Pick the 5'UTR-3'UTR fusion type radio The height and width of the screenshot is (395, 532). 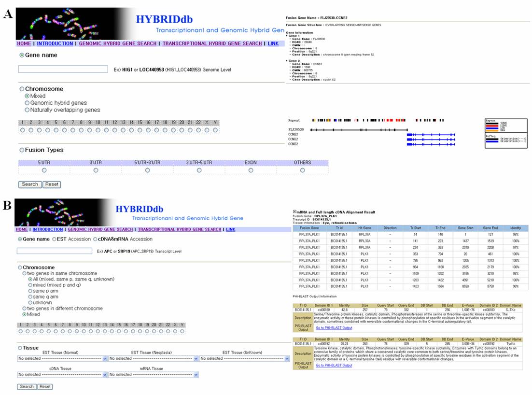(147, 170)
